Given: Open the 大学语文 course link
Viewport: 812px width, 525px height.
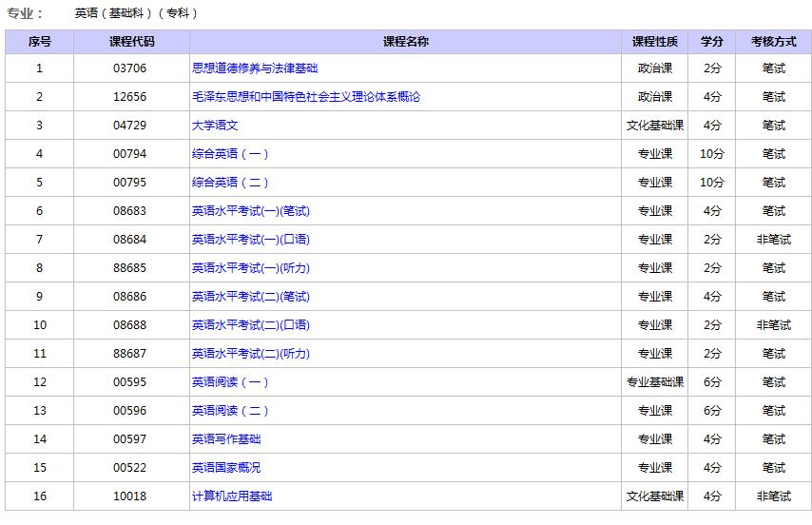Looking at the screenshot, I should click(x=215, y=126).
